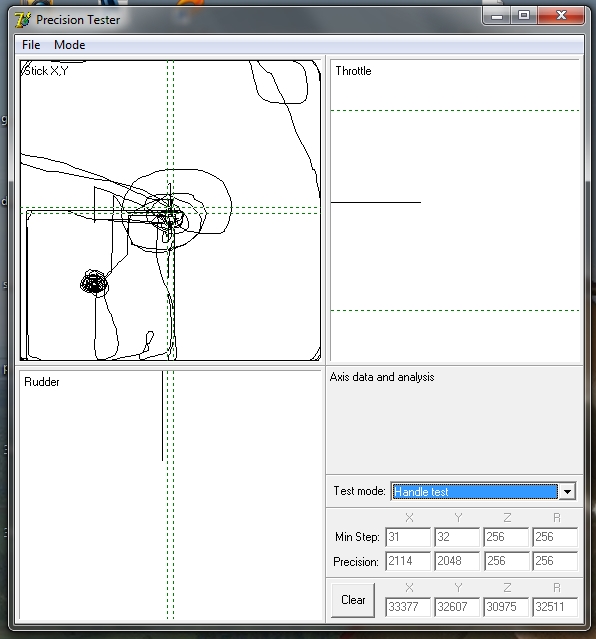This screenshot has width=596, height=639.
Task: Click the R axis value field 32511
Action: pos(555,607)
